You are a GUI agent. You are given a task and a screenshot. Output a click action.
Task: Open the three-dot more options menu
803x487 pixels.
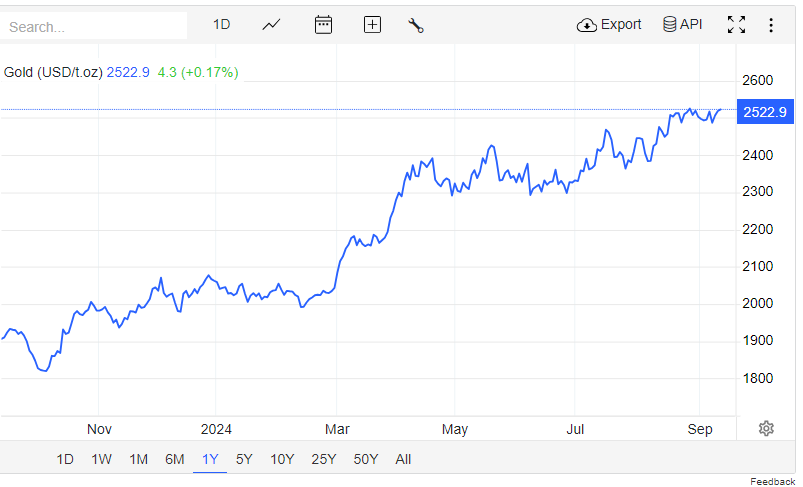click(771, 25)
